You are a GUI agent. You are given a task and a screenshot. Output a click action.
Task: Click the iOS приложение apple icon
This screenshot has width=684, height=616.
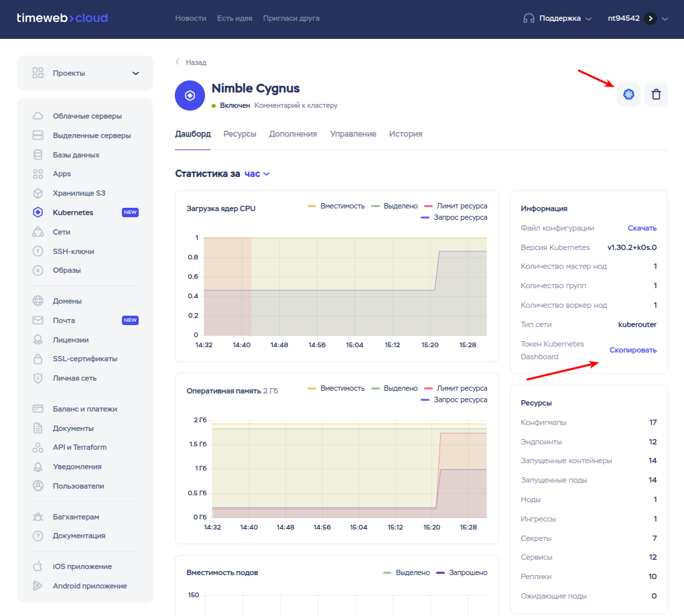tap(38, 566)
